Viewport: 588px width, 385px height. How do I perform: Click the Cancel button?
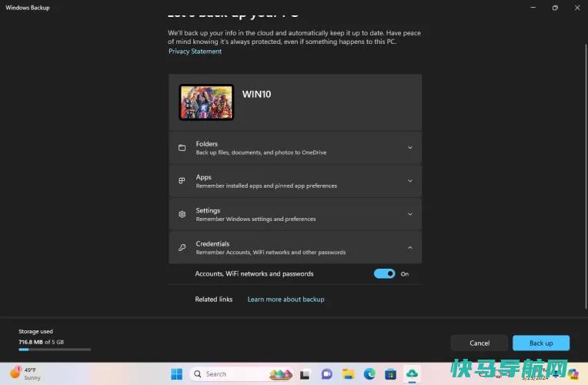coord(479,343)
